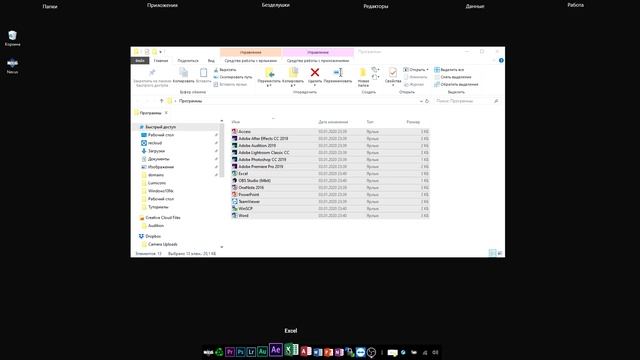This screenshot has height=360, width=640.
Task: Click the large Copy icon in ribbon
Action: [184, 73]
